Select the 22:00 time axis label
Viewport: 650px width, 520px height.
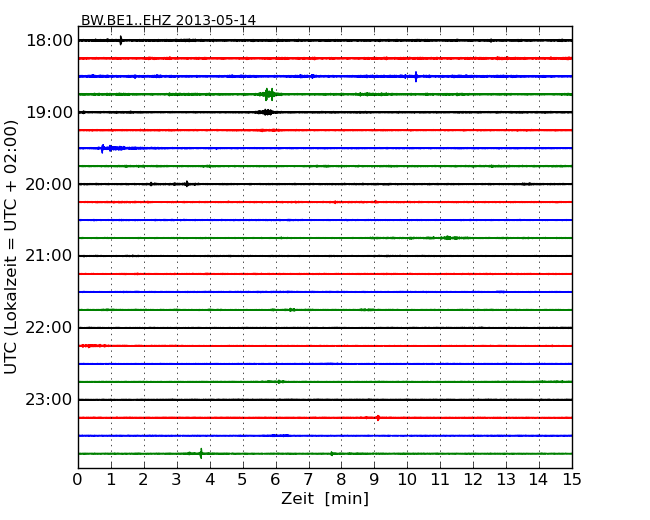pos(49,328)
